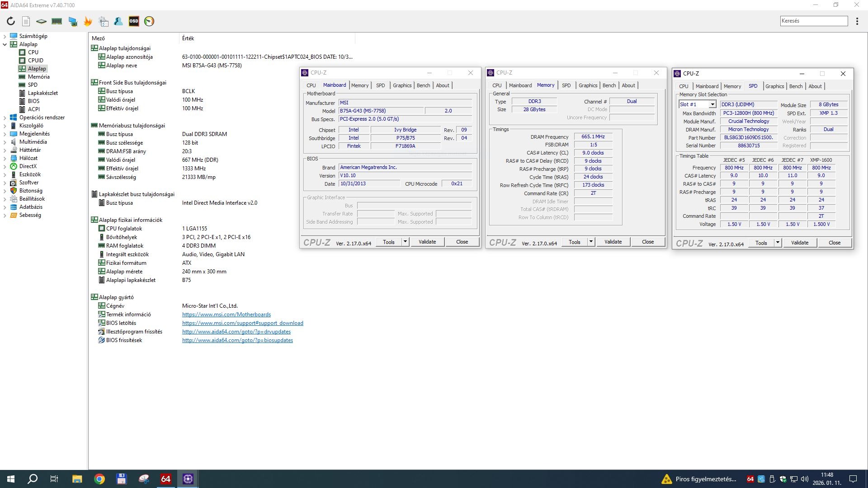Click into the Keresés search field
This screenshot has height=488, width=868.
pos(813,21)
